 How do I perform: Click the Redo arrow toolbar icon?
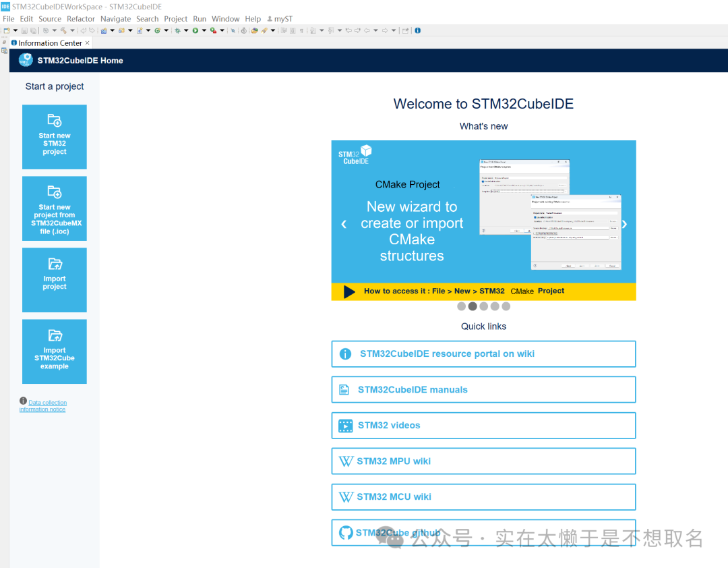(92, 30)
